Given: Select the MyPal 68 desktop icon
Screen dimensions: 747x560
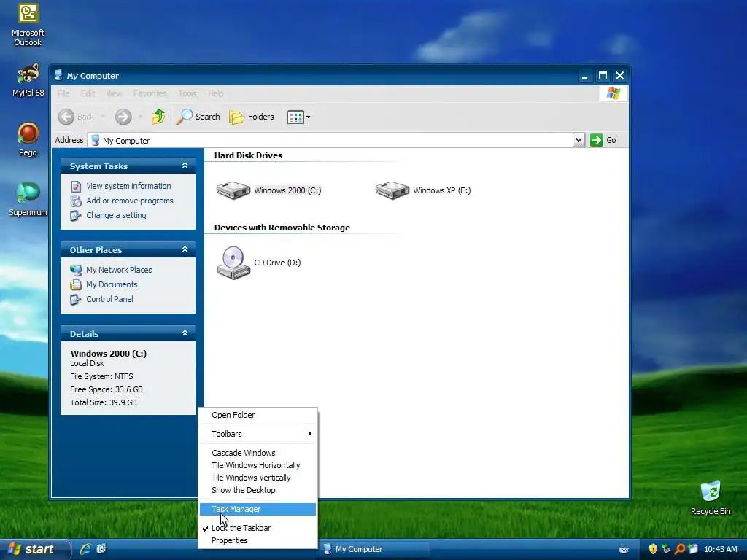Looking at the screenshot, I should 28,80.
